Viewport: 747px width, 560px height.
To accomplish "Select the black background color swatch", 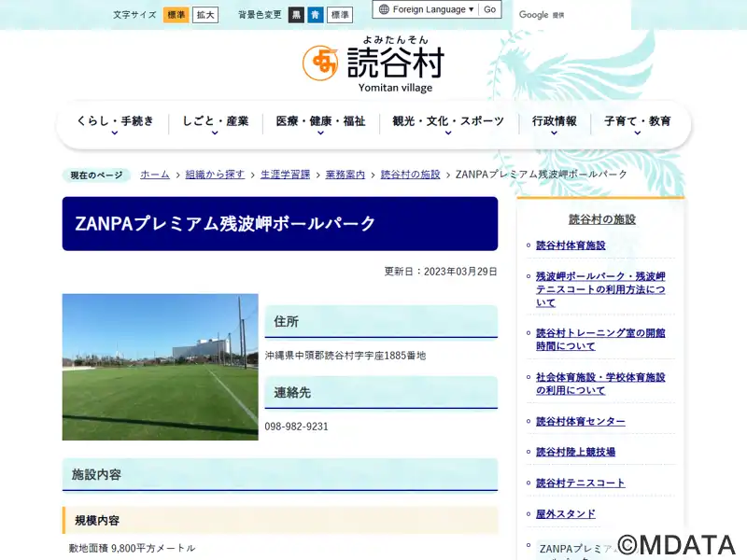I will click(x=296, y=15).
